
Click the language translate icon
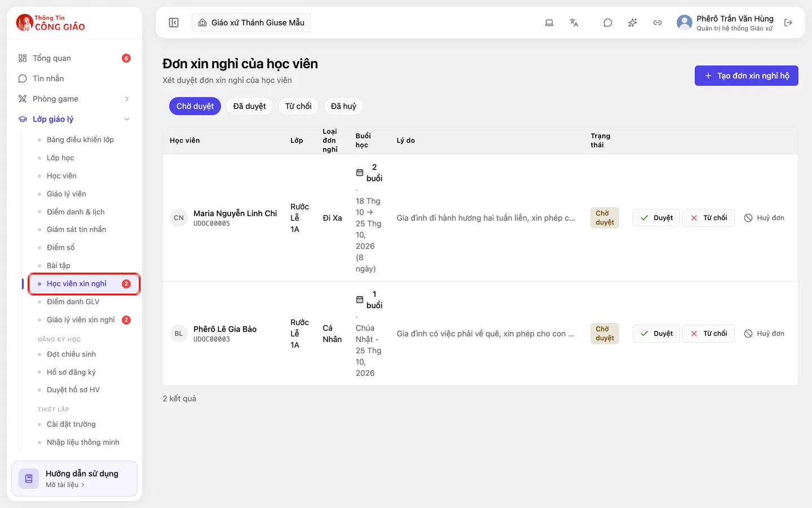click(574, 23)
